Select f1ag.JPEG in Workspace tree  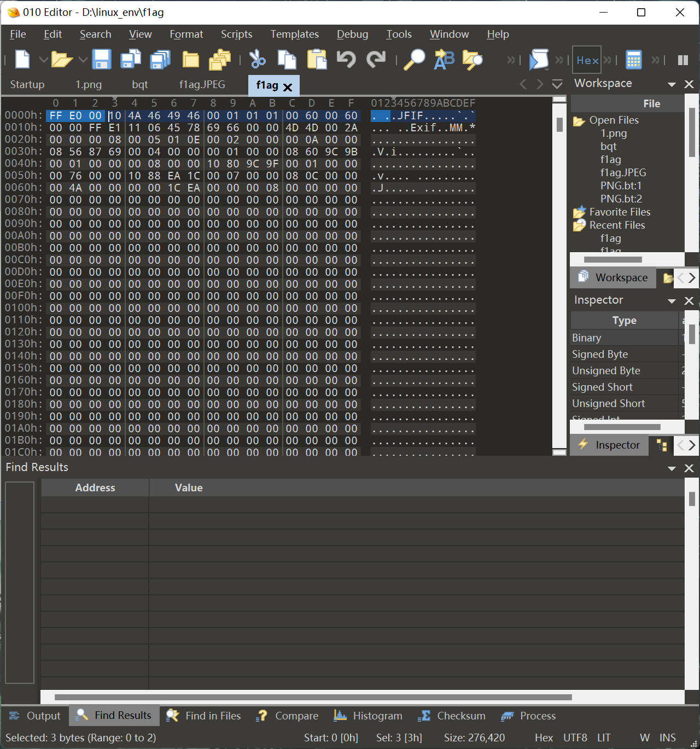point(623,172)
